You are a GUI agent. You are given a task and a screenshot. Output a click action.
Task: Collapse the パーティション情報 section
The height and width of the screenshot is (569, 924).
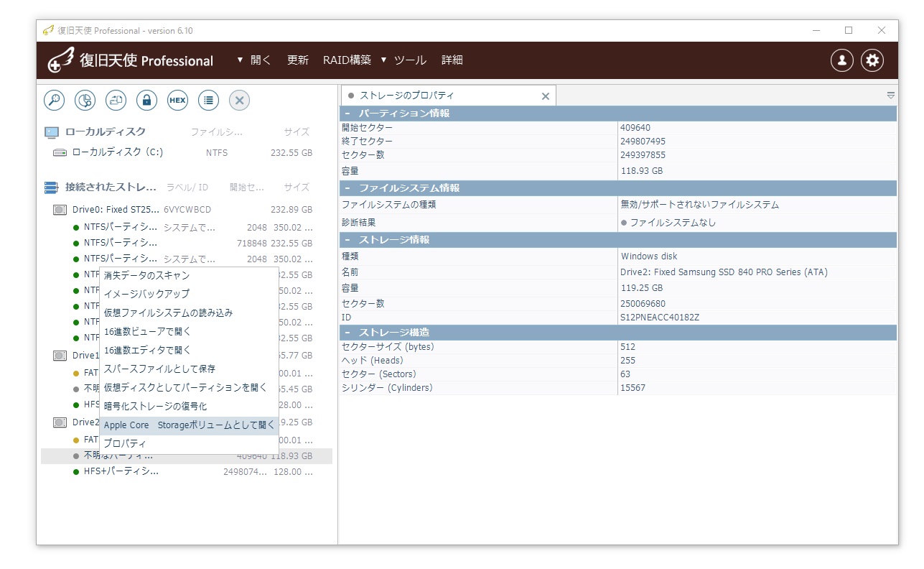(x=347, y=114)
